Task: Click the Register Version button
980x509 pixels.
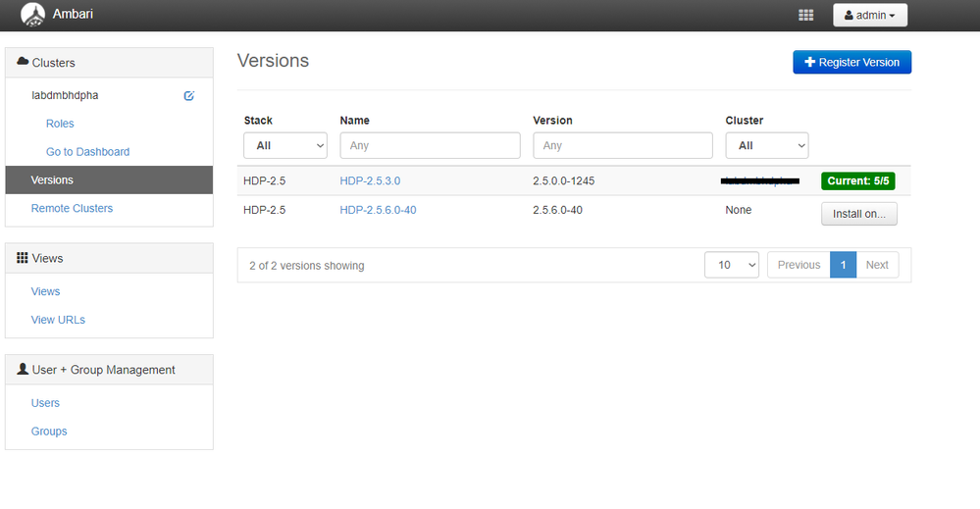Action: tap(851, 62)
